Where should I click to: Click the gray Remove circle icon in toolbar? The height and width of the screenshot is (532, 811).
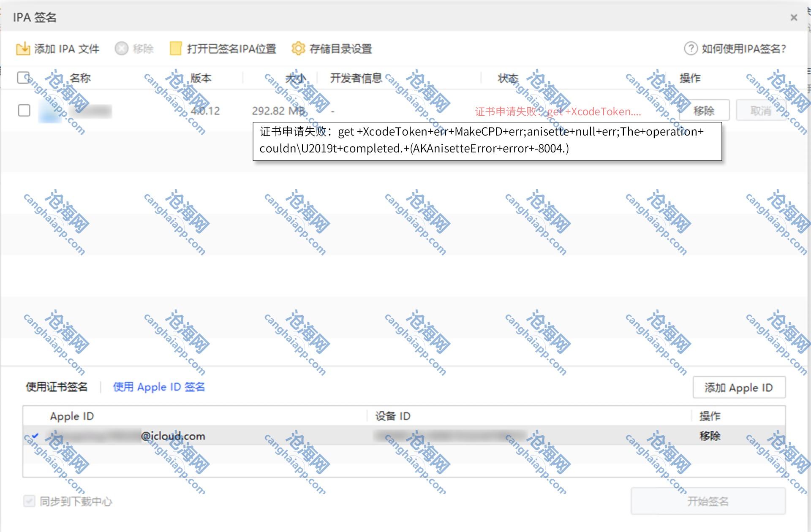pos(122,49)
